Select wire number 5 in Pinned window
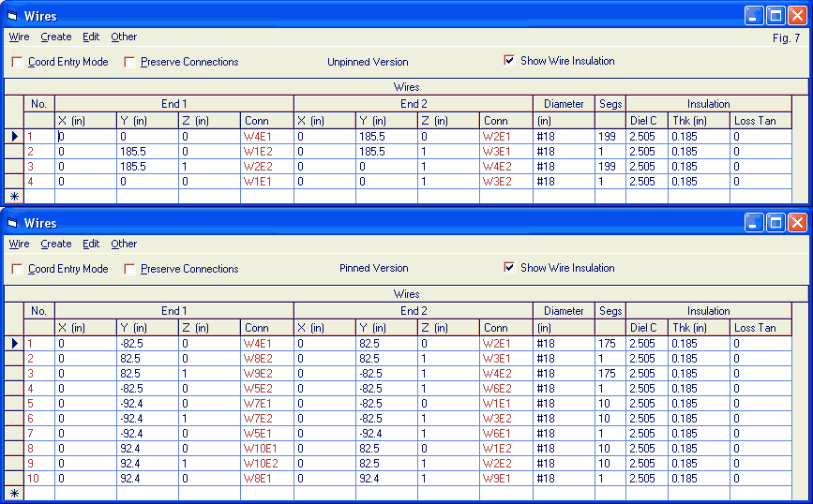The width and height of the screenshot is (813, 504). [39, 404]
